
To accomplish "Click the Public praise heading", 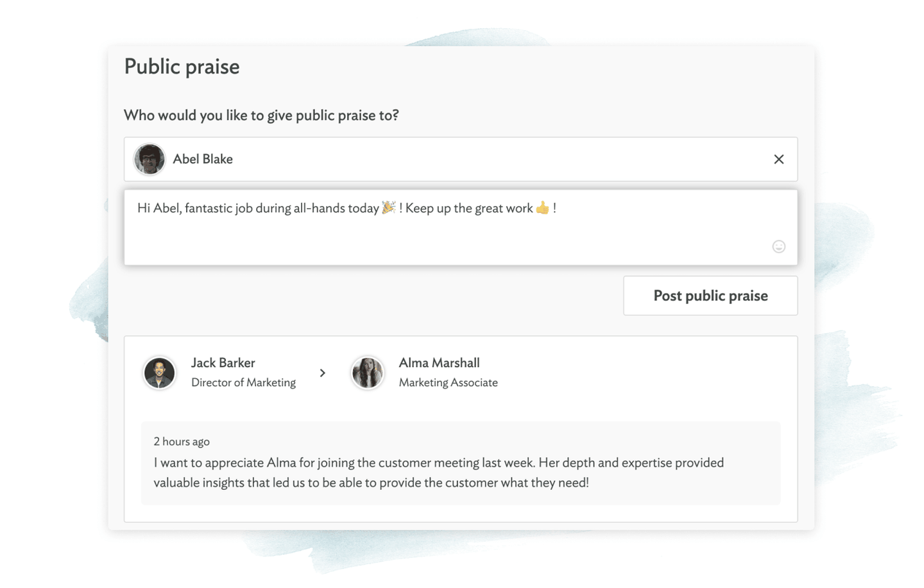I will coord(182,67).
